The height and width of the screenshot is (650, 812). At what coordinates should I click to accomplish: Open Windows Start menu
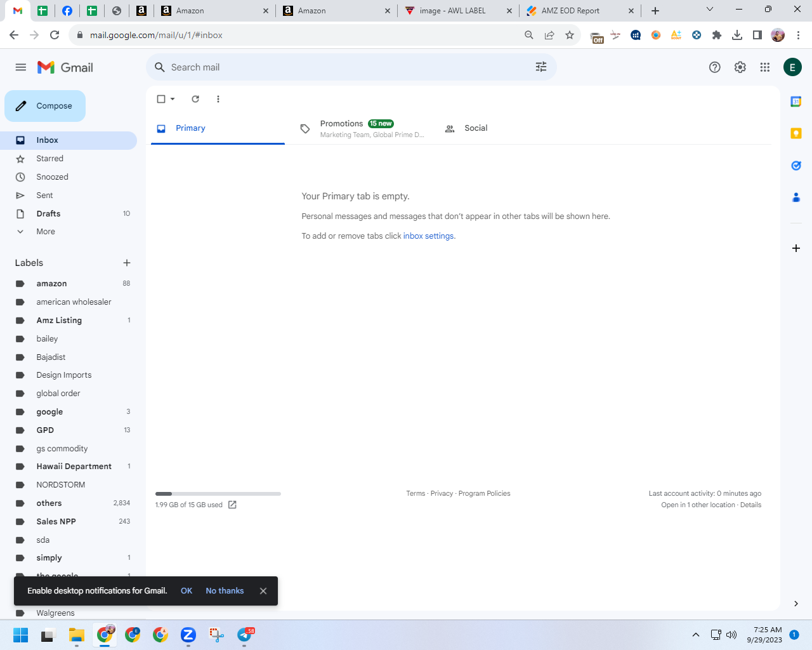(x=20, y=635)
